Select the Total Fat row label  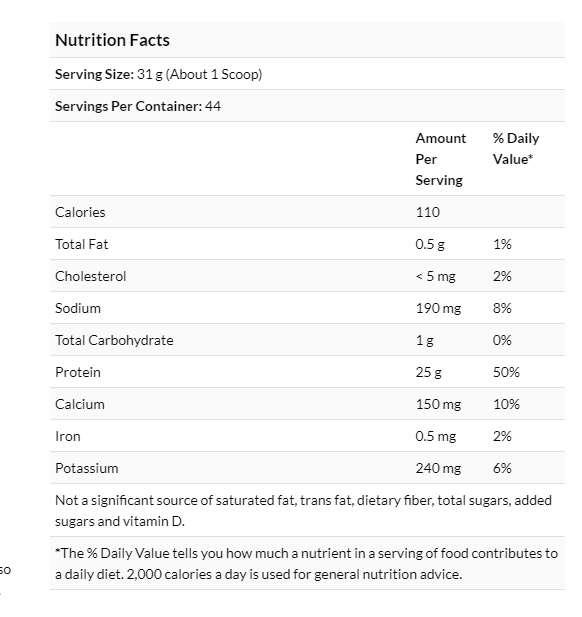point(81,244)
